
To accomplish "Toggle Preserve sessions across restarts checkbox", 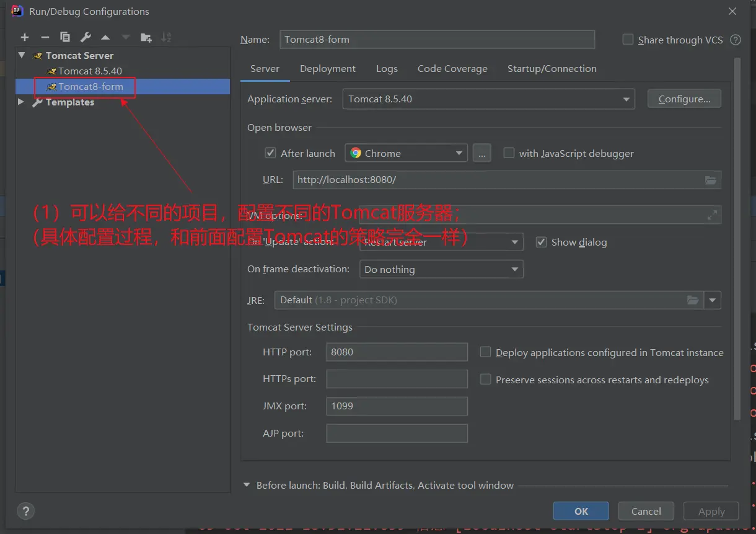I will pyautogui.click(x=486, y=380).
